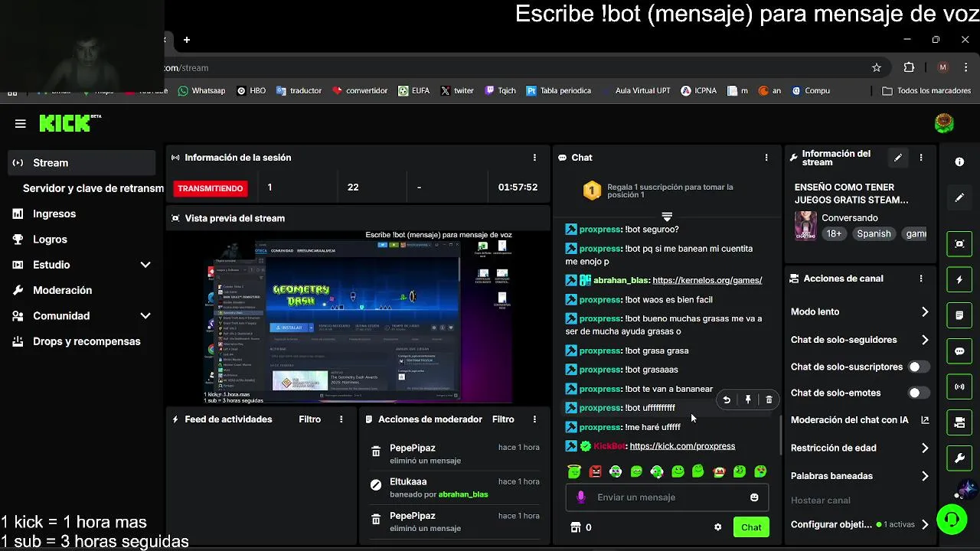Open browser extensions puzzle icon
The width and height of the screenshot is (980, 551).
[x=909, y=67]
